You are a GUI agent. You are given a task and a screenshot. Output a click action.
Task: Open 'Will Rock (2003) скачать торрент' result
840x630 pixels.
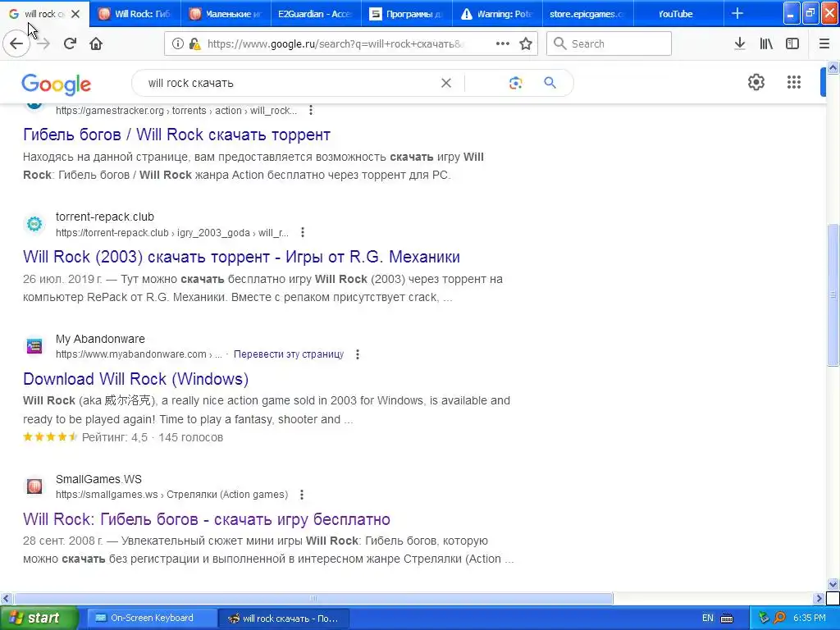[241, 257]
